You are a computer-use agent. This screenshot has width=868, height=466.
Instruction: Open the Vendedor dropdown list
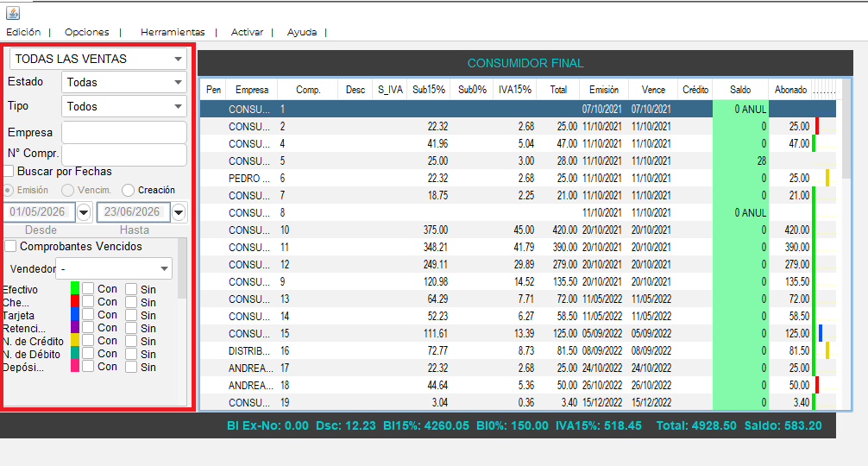pyautogui.click(x=114, y=268)
